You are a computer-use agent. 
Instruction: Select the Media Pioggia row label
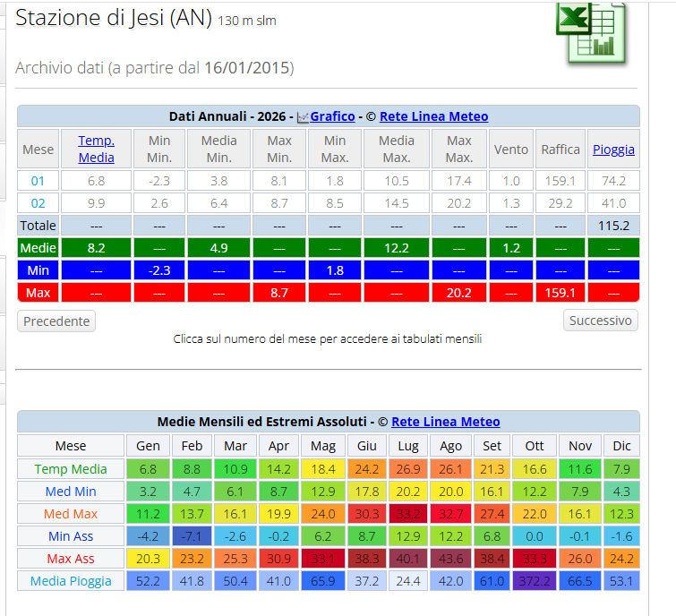(71, 581)
